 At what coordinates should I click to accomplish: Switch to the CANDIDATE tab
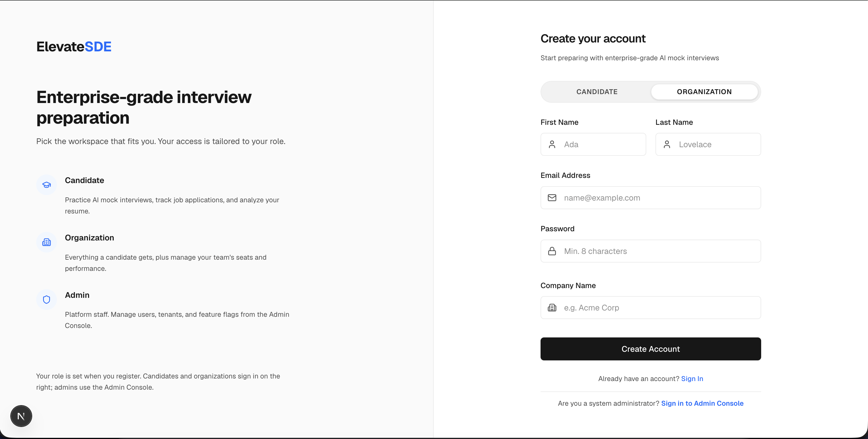(x=597, y=92)
